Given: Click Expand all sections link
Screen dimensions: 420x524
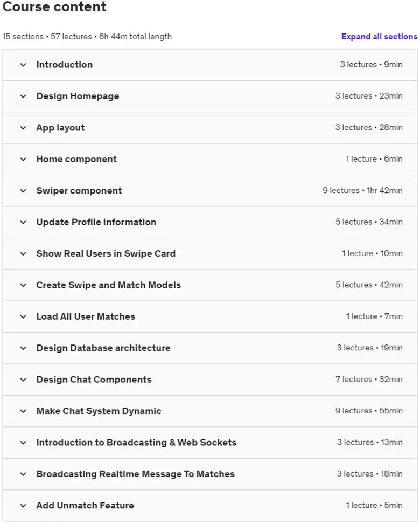Looking at the screenshot, I should pos(379,37).
